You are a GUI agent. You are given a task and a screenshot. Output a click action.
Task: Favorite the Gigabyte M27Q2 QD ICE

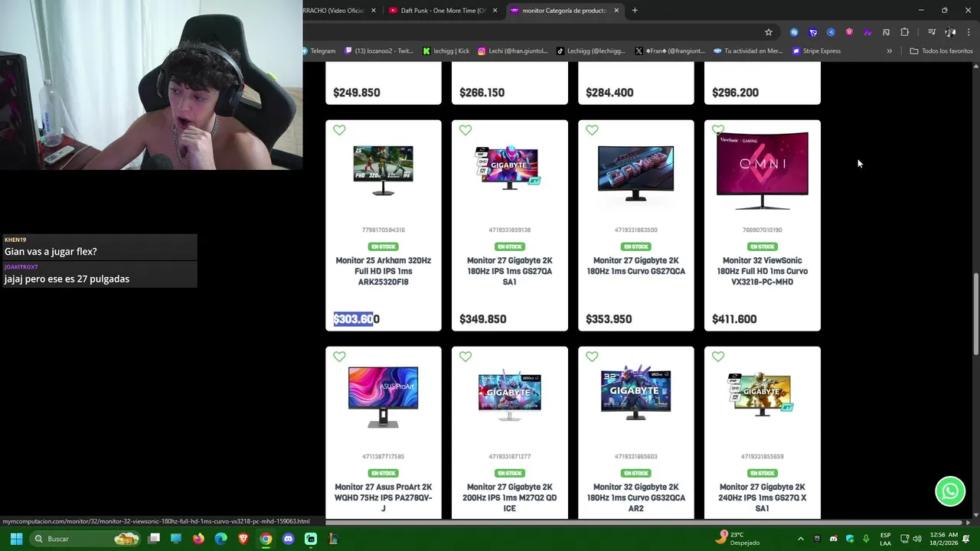click(x=465, y=357)
